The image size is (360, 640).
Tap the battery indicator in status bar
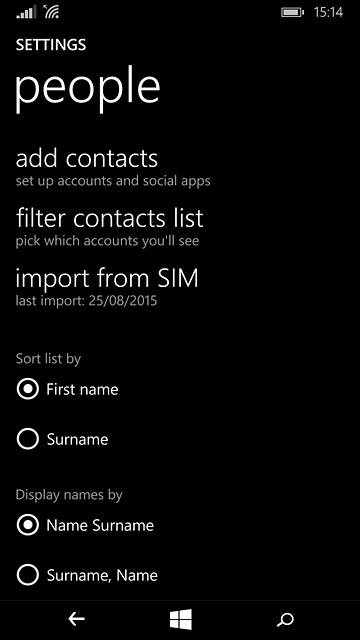(293, 13)
